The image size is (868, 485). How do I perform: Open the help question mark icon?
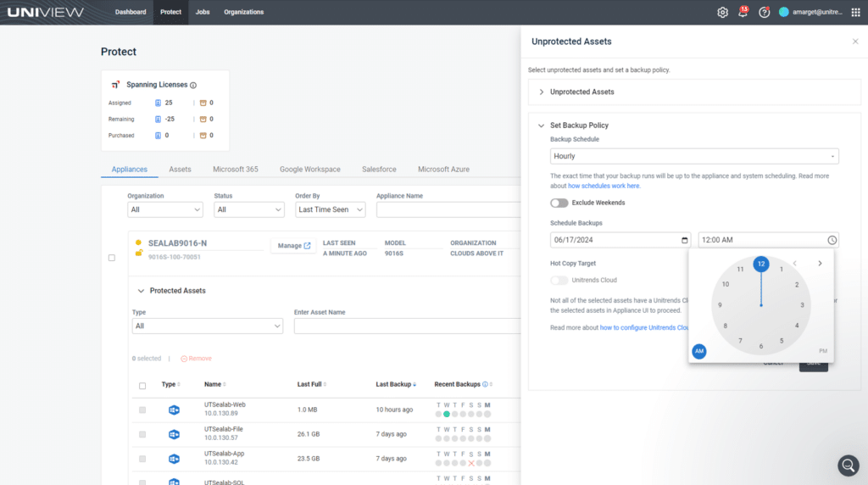pyautogui.click(x=764, y=12)
